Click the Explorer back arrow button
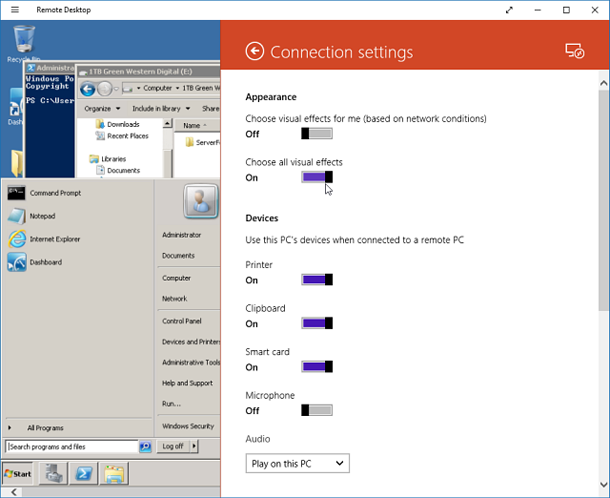610x498 pixels. (x=88, y=89)
